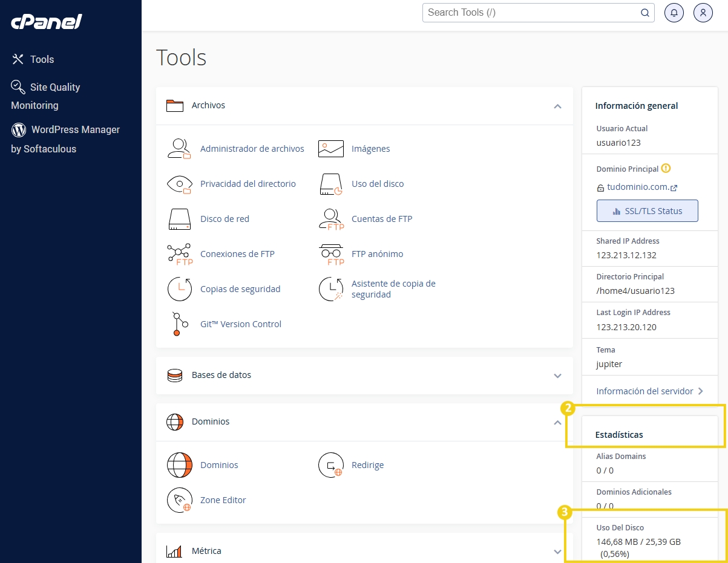Select the Imágenes tool icon

point(330,148)
